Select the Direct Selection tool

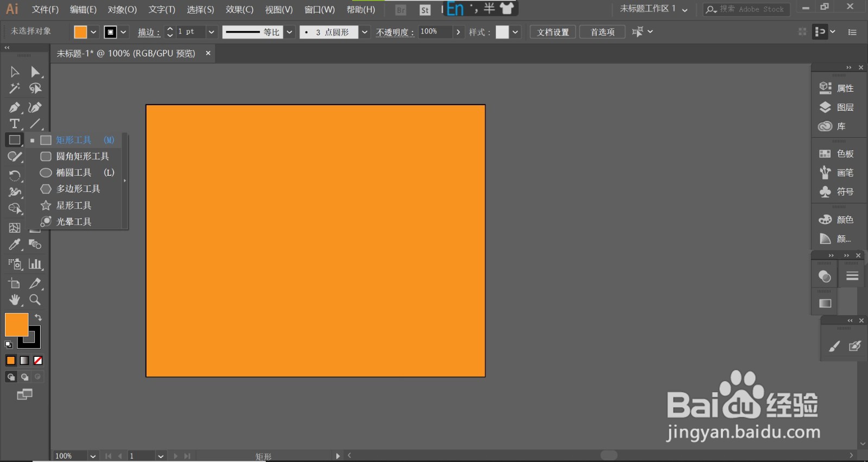[35, 72]
